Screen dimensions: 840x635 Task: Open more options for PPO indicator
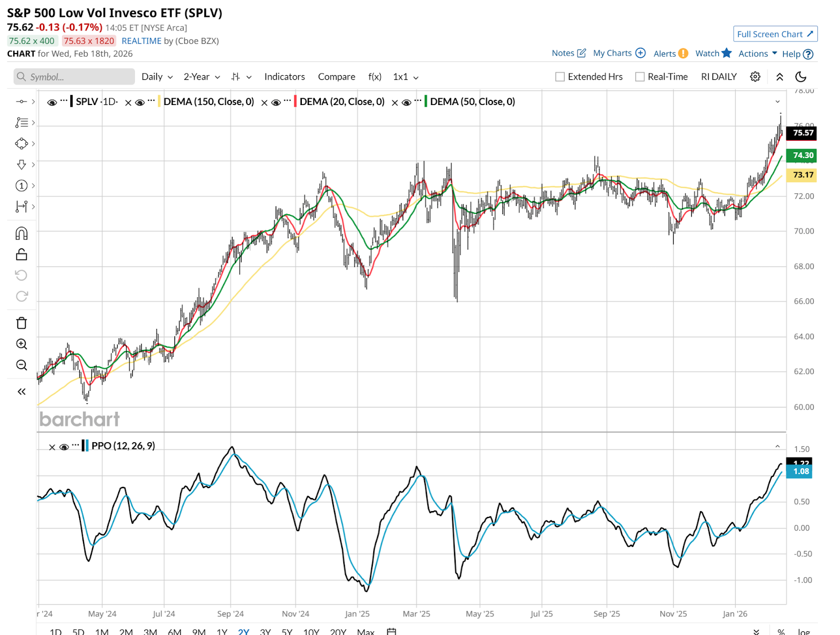[76, 444]
